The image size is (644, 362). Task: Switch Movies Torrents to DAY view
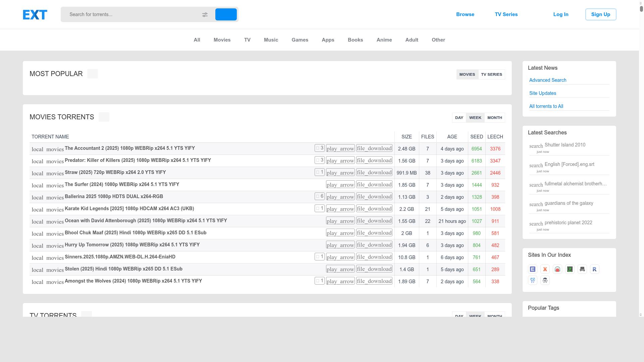pyautogui.click(x=459, y=118)
